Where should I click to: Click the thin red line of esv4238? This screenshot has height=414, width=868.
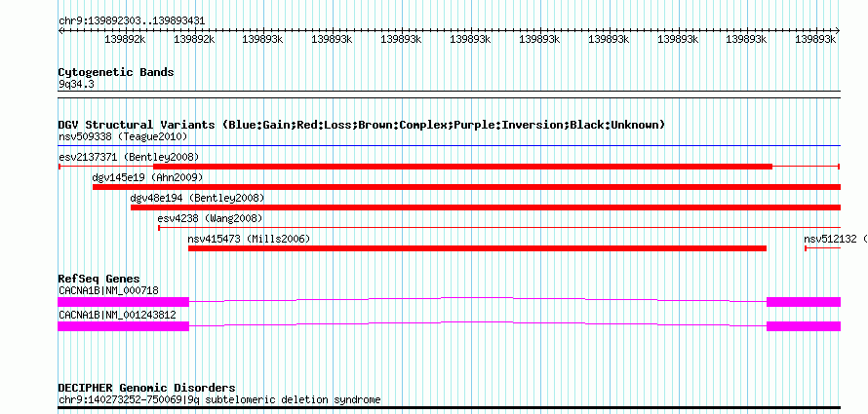tap(499, 228)
